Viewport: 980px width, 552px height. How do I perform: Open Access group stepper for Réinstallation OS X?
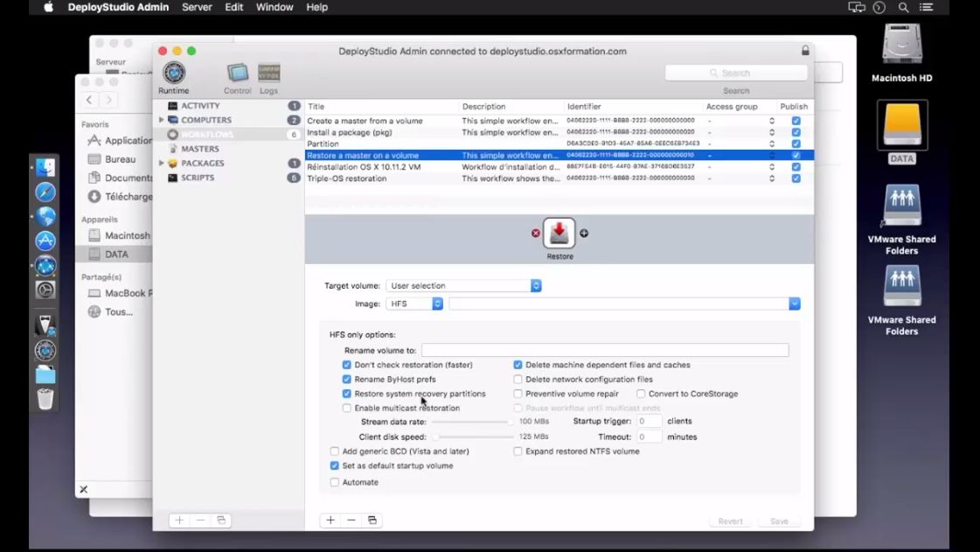(x=772, y=167)
